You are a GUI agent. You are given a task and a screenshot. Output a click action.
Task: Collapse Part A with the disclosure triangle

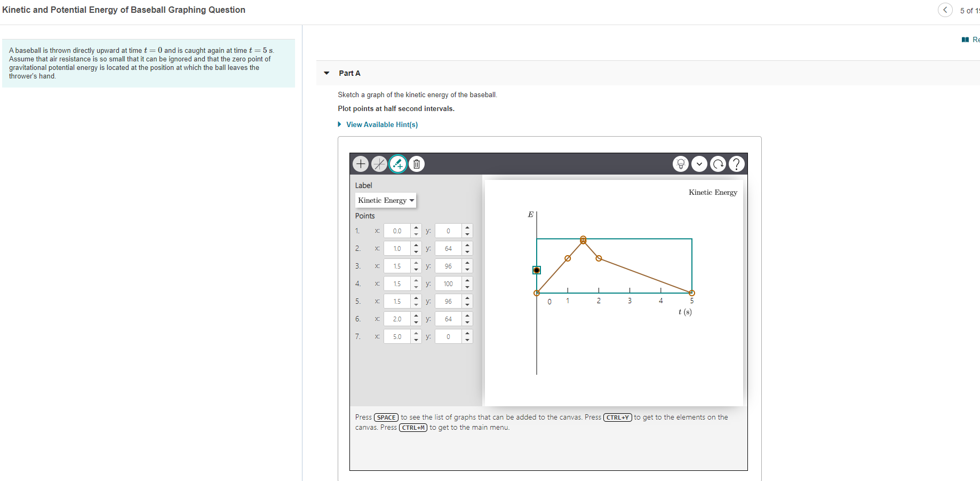pyautogui.click(x=327, y=73)
